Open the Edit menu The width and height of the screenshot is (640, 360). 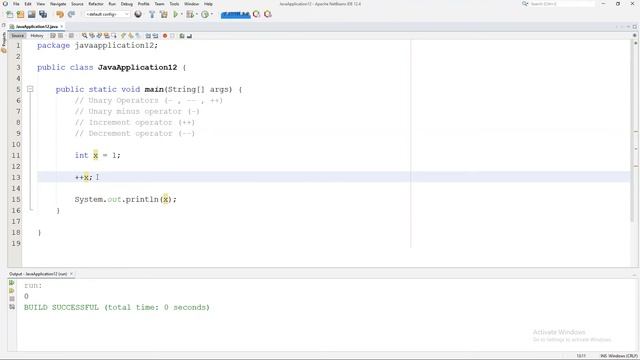click(x=28, y=4)
